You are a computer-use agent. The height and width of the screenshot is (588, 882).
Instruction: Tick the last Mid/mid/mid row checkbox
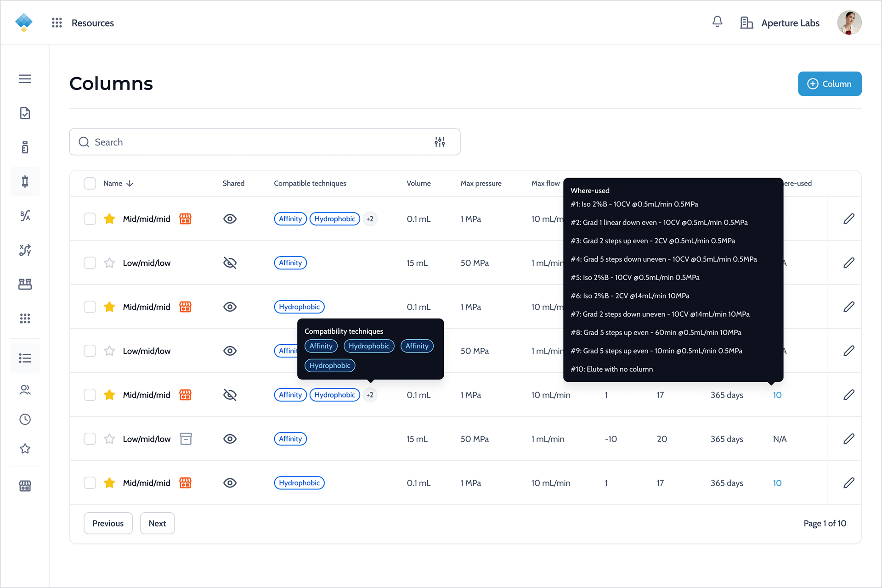[90, 483]
